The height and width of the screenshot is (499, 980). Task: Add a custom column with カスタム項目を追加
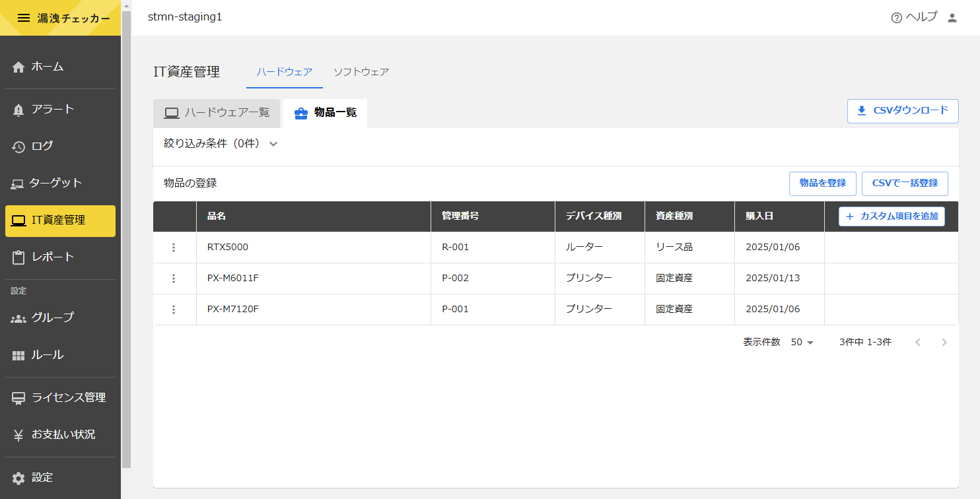tap(892, 216)
